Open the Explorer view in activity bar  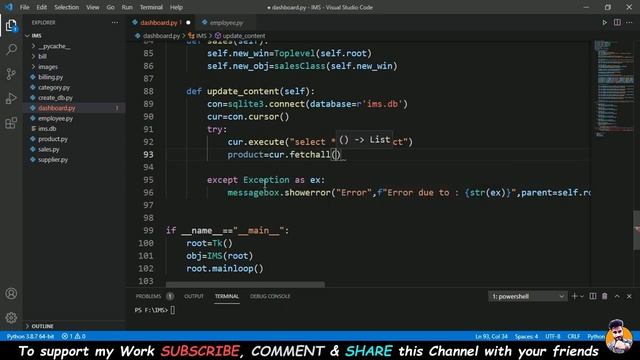click(11, 26)
